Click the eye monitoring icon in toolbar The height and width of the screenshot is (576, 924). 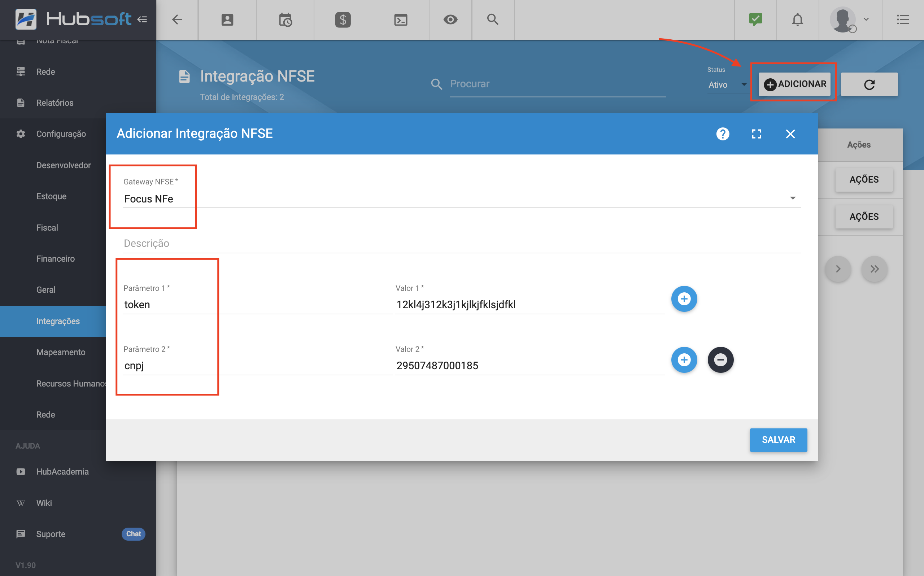(x=450, y=20)
